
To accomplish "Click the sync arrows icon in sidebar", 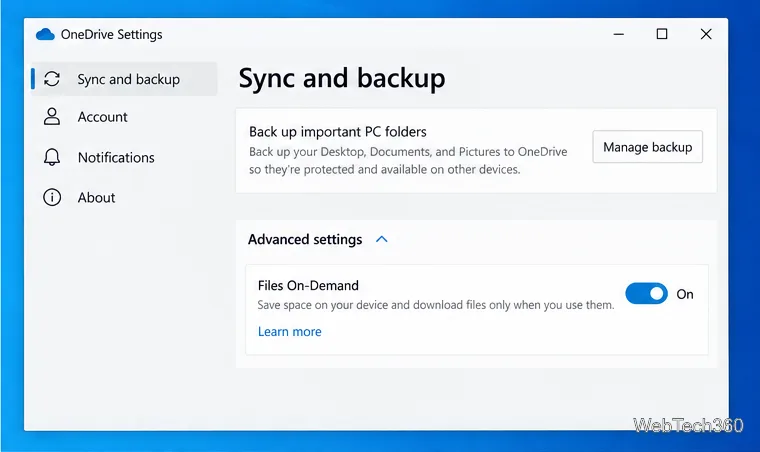I will click(52, 79).
